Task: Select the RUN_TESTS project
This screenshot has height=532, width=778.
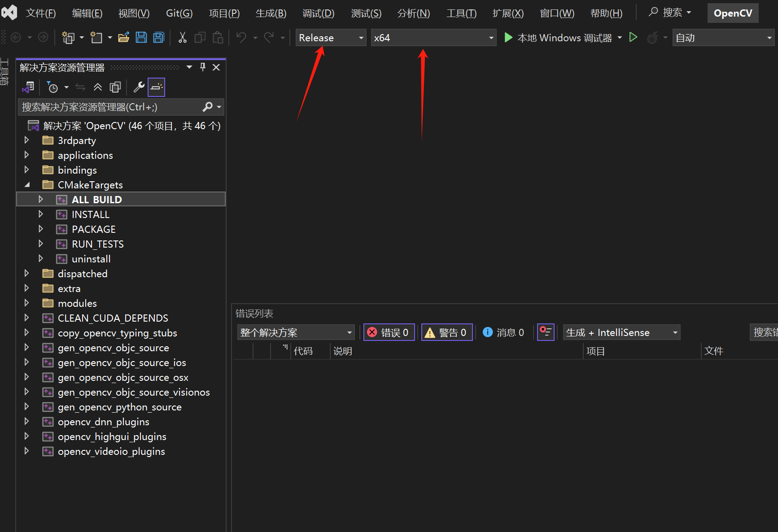Action: 98,244
